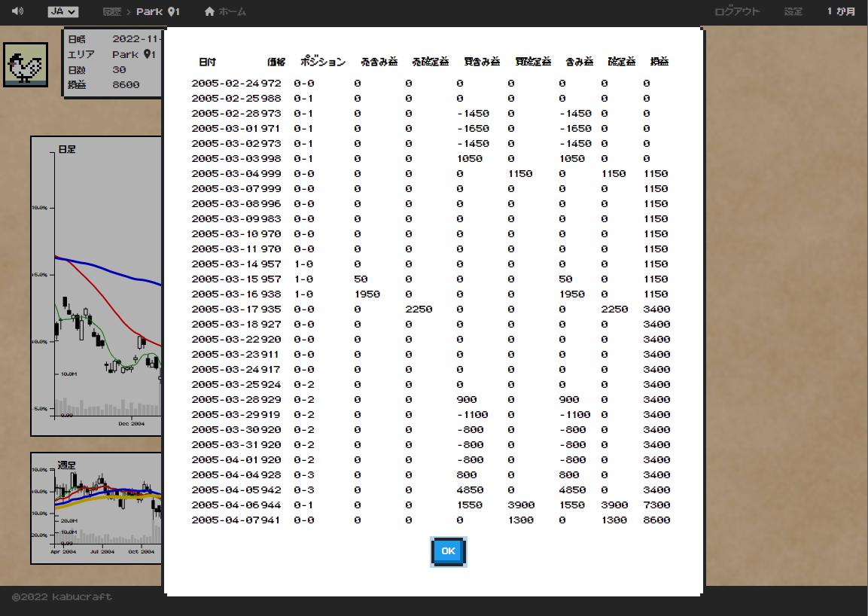Click the 日付 column header
The width and height of the screenshot is (868, 616).
(x=207, y=62)
